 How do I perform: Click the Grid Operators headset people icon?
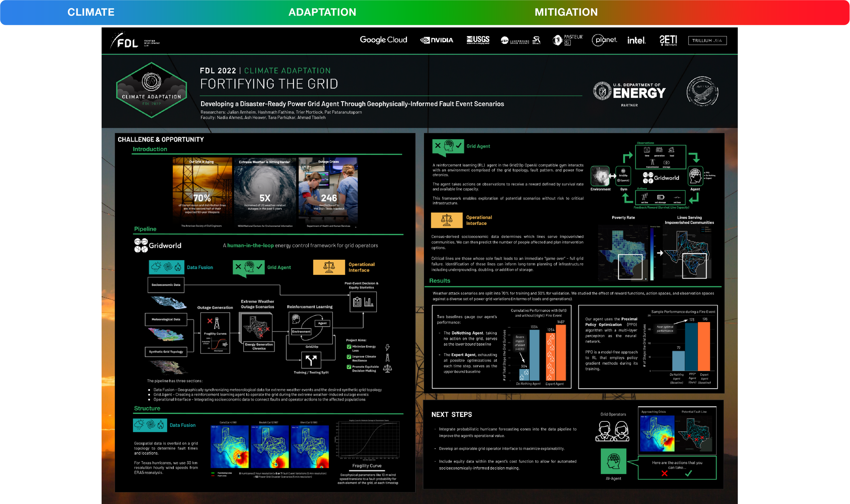[612, 431]
